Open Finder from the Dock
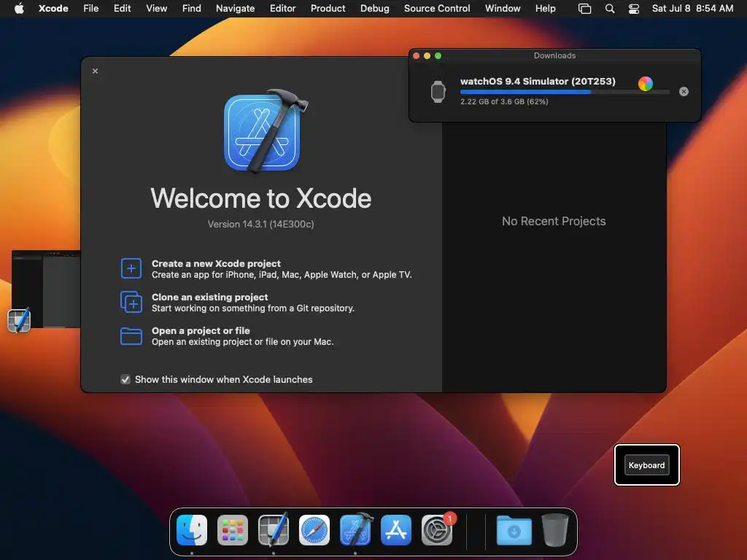Viewport: 747px width, 560px height. 192,530
